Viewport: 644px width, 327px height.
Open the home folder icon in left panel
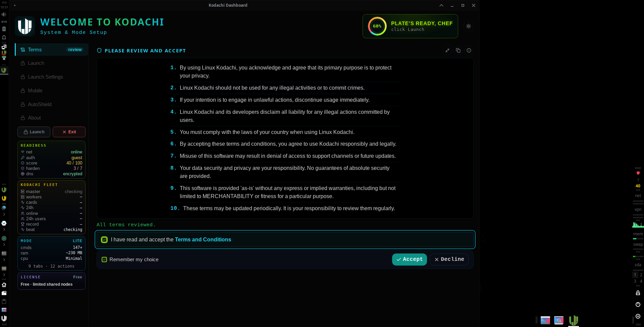pyautogui.click(x=4, y=285)
